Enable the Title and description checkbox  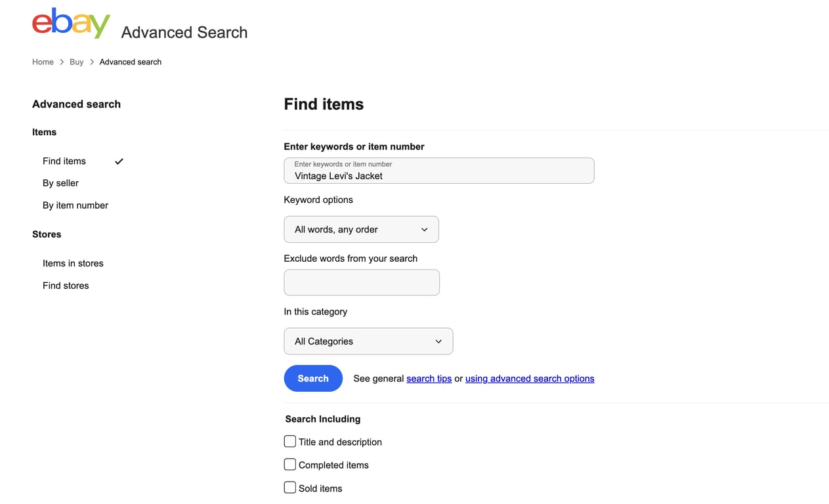coord(289,441)
